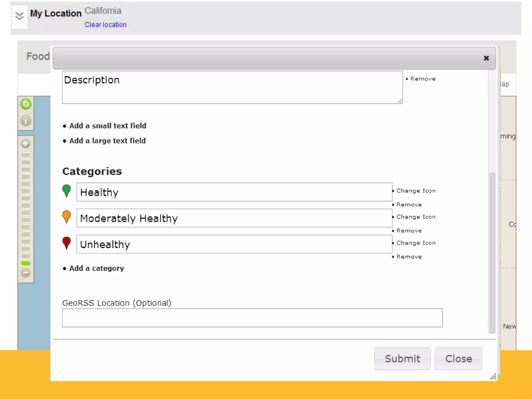Click Add a category link
The width and height of the screenshot is (532, 399).
[97, 268]
